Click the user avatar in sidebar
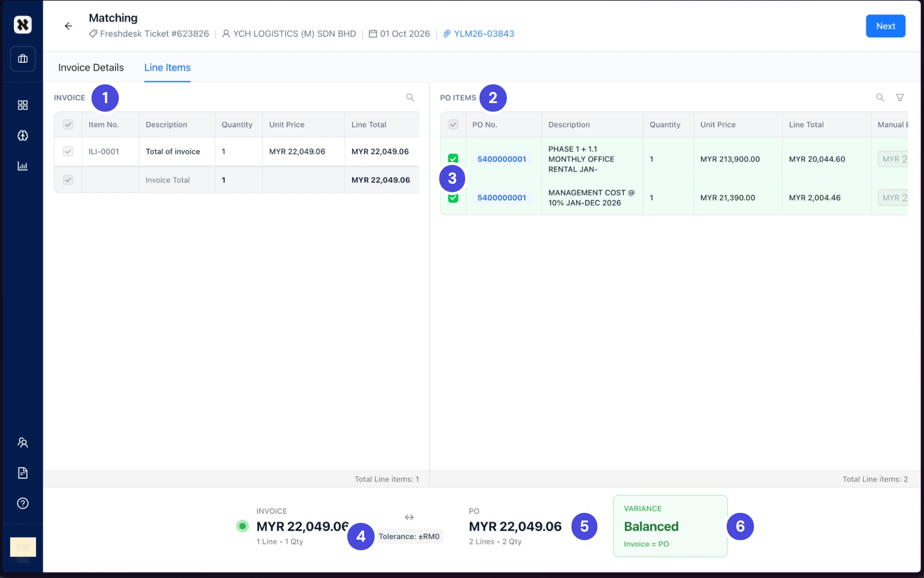The width and height of the screenshot is (924, 578). click(23, 547)
